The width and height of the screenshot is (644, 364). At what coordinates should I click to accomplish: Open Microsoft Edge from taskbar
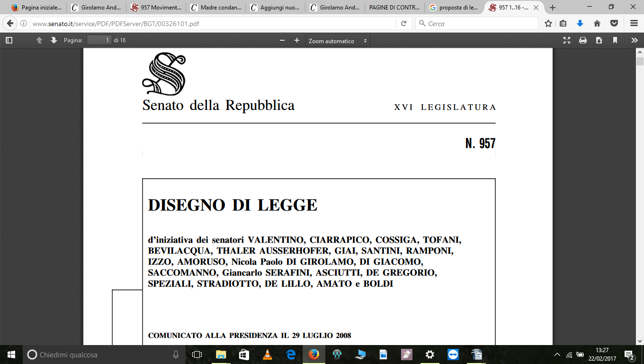290,355
